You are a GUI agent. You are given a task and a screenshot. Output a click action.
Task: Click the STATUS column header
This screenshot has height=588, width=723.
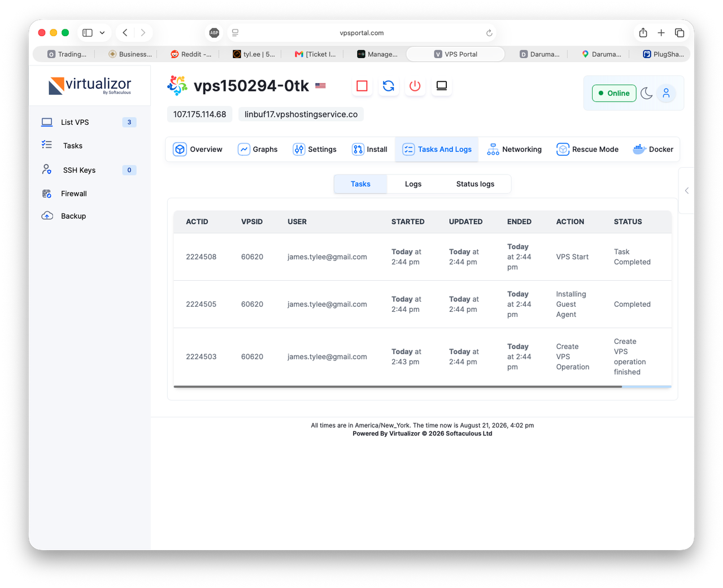[x=628, y=222]
